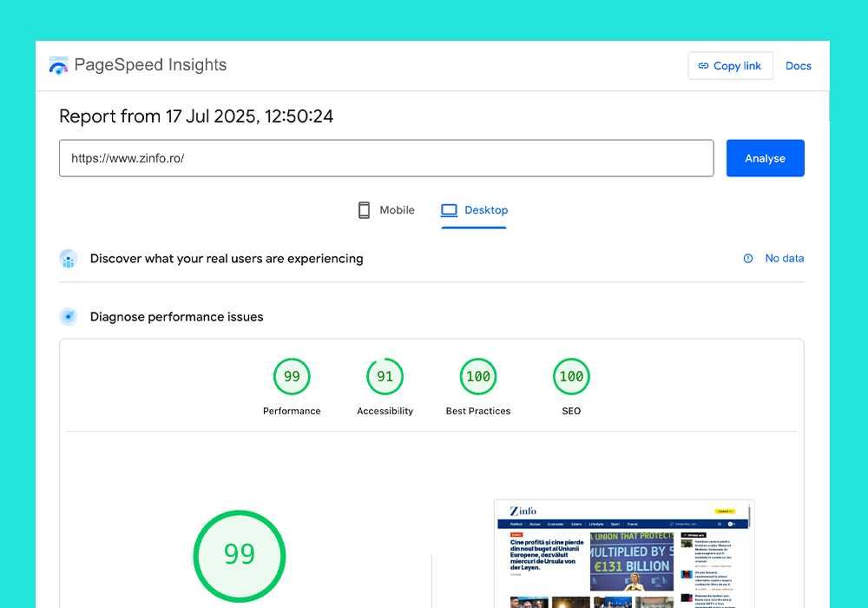Jump to Performance score 99 gauge
Viewport: 868px width, 608px height.
click(292, 377)
